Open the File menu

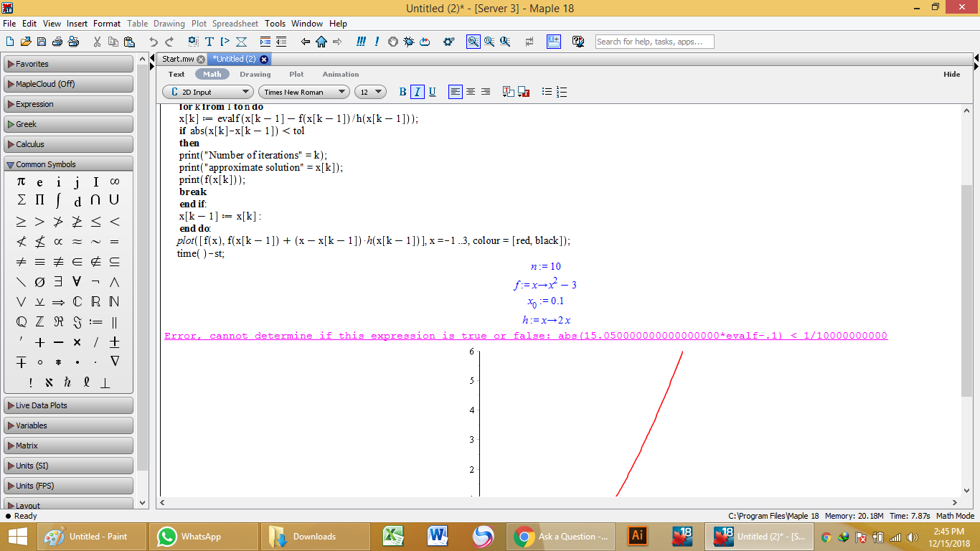click(9, 24)
